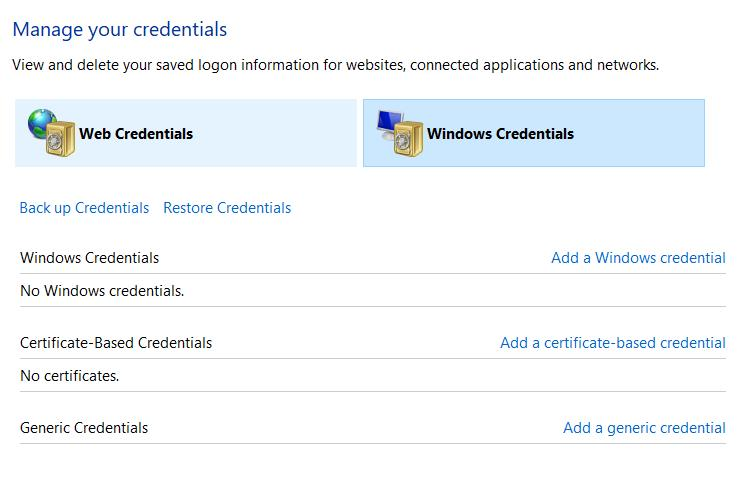The width and height of the screenshot is (738, 497).
Task: Click the 'No certificates.' text
Action: pyautogui.click(x=70, y=376)
